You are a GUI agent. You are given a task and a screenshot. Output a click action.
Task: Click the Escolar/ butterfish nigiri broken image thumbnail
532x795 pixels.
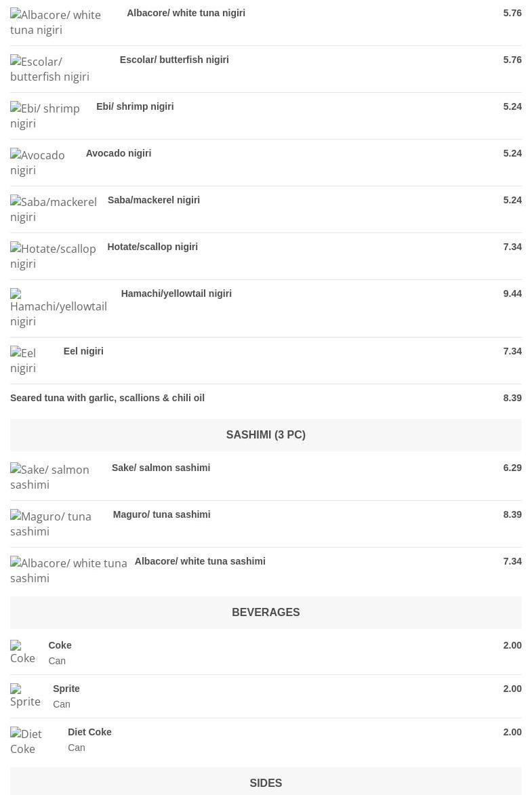pos(49,69)
